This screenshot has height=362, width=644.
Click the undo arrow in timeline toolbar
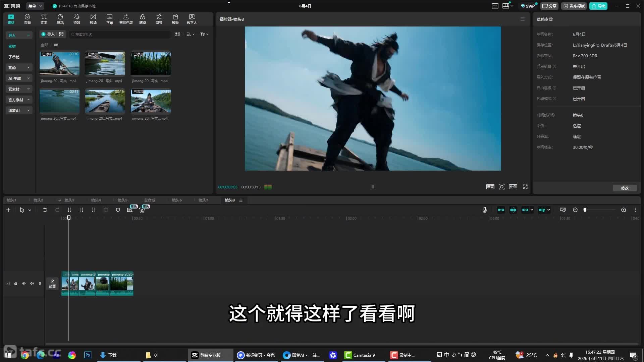pyautogui.click(x=45, y=210)
